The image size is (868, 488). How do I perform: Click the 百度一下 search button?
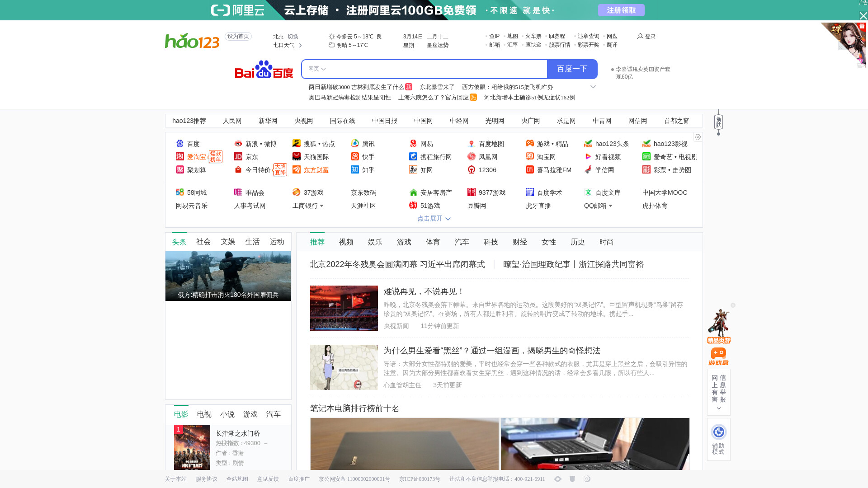click(x=572, y=69)
